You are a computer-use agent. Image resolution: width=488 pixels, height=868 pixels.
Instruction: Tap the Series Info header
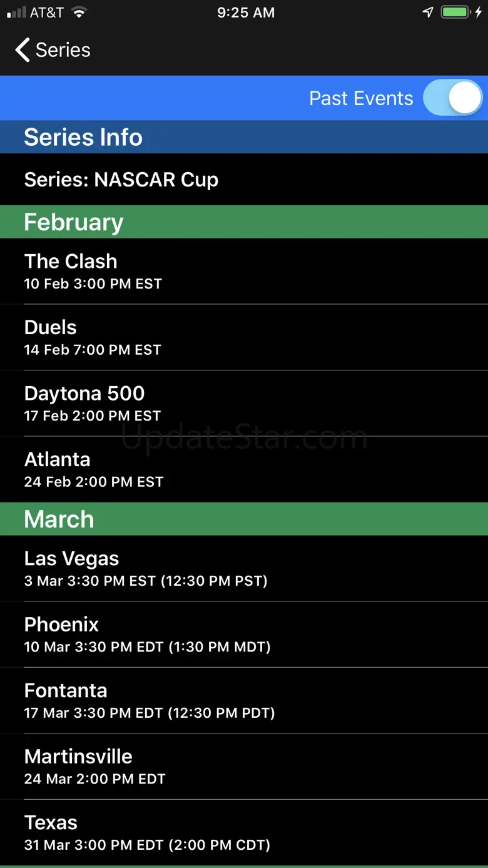(x=244, y=137)
